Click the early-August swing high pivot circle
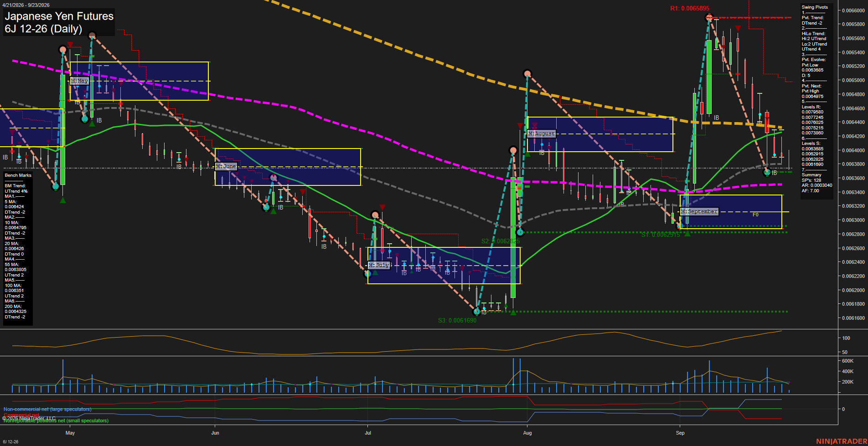Screen dimensions: 868x446 point(527,73)
